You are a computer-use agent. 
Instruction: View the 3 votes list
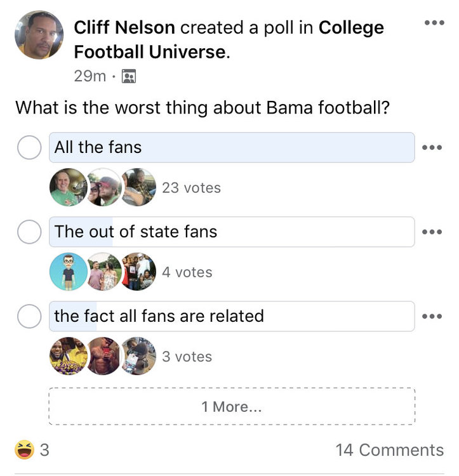coord(187,357)
